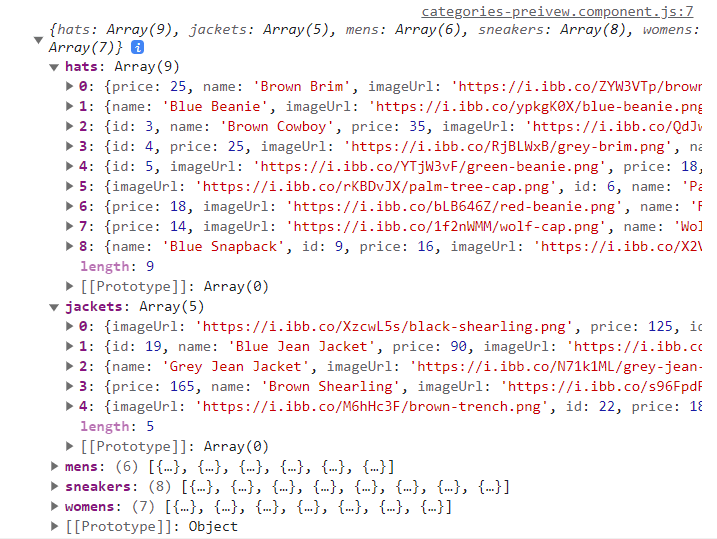717x539 pixels.
Task: Select the 'jackets' property key
Action: coord(94,306)
